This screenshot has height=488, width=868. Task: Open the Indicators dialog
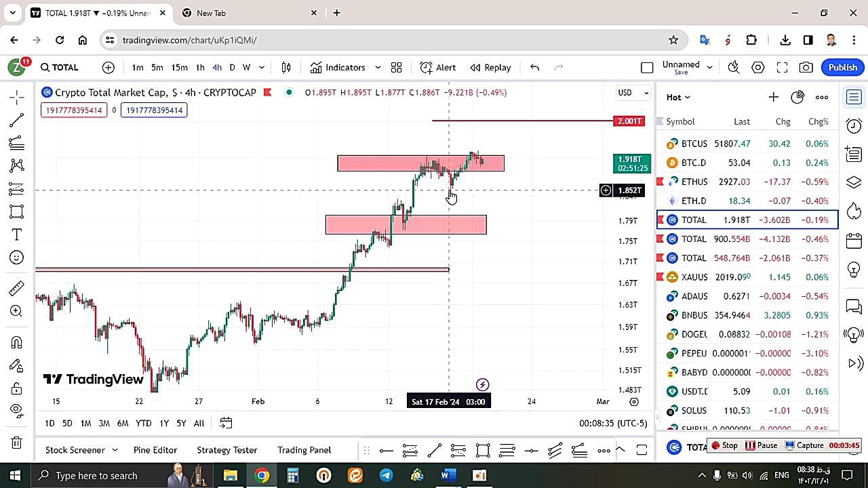[x=338, y=67]
